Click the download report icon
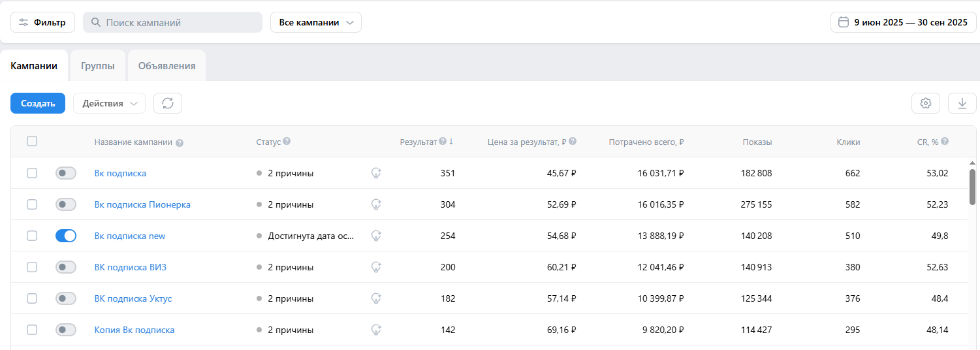This screenshot has height=350, width=980. (962, 103)
